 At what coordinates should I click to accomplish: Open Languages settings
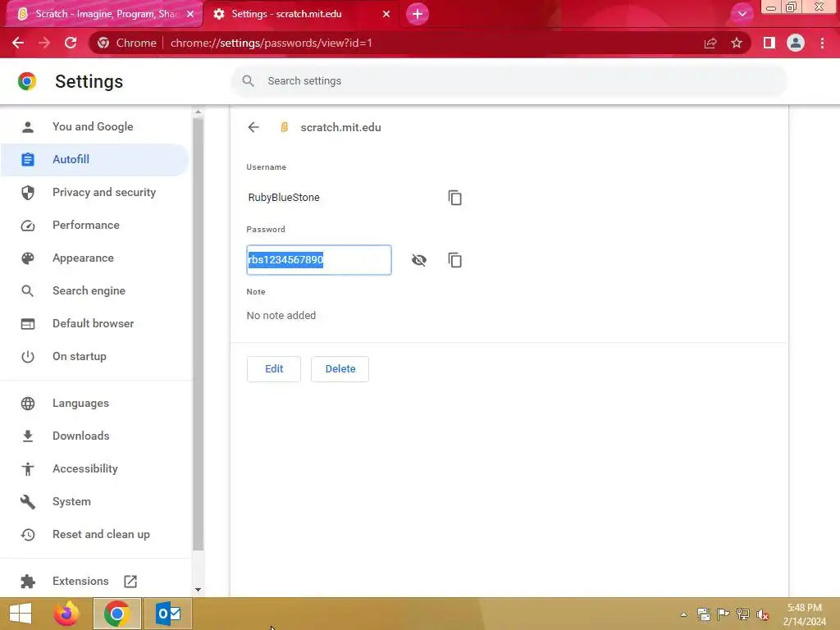click(94, 404)
